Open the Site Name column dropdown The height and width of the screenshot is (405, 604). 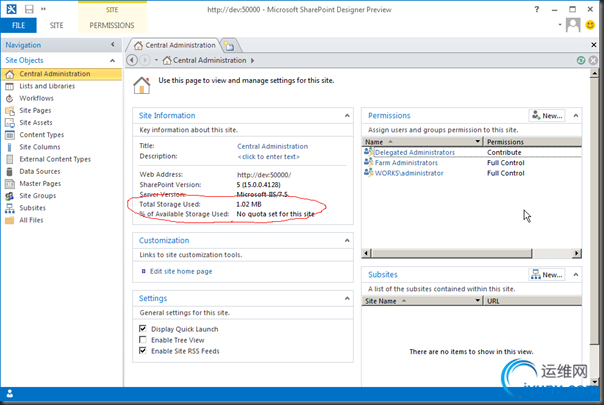point(477,301)
